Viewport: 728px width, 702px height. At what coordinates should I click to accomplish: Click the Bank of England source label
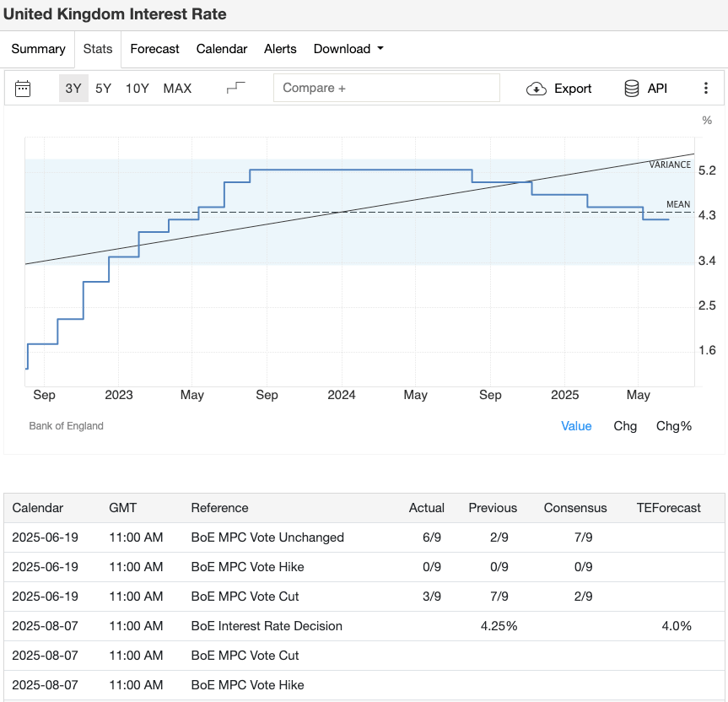click(x=66, y=426)
